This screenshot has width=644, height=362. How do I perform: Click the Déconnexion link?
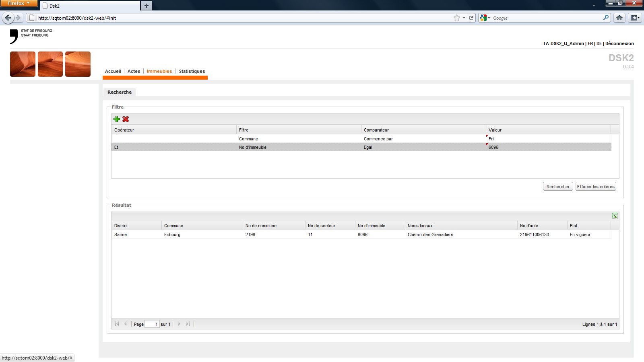click(x=619, y=43)
